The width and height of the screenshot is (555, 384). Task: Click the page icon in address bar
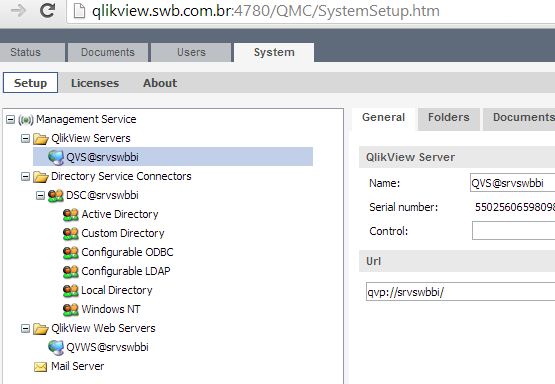(79, 11)
